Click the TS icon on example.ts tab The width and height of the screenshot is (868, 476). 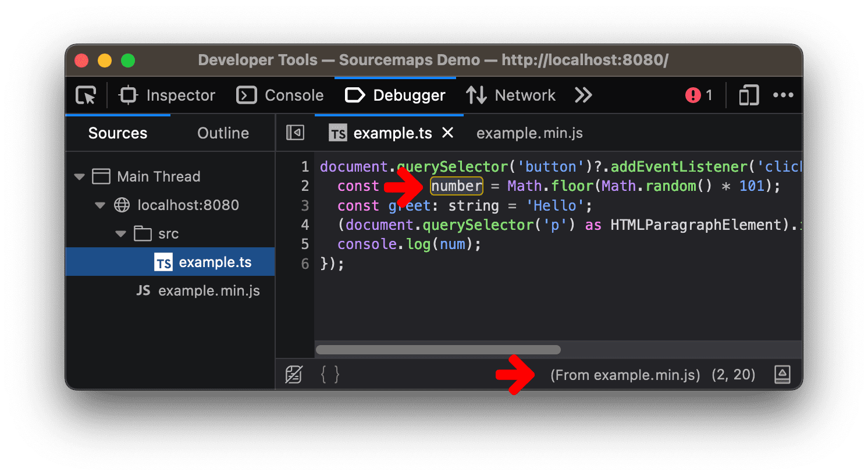click(337, 133)
